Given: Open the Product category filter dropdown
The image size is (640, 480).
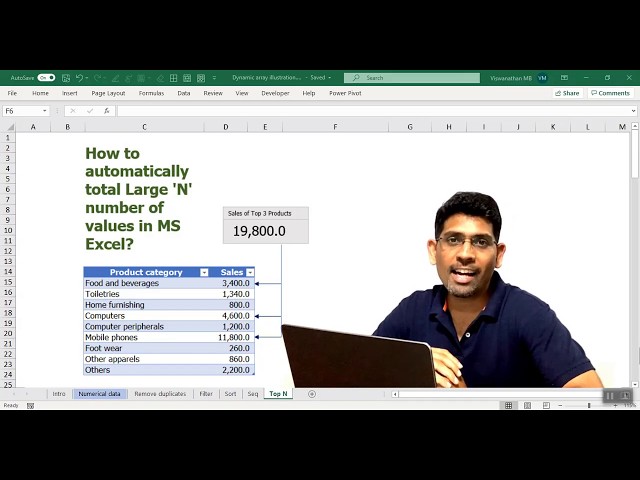Looking at the screenshot, I should 204,272.
